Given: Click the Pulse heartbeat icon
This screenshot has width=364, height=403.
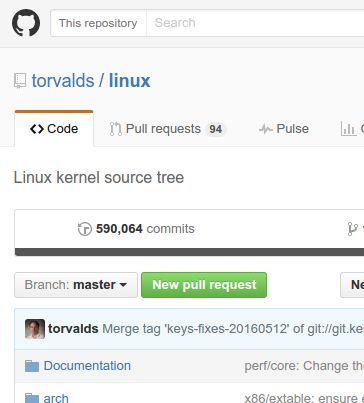Looking at the screenshot, I should click(266, 129).
